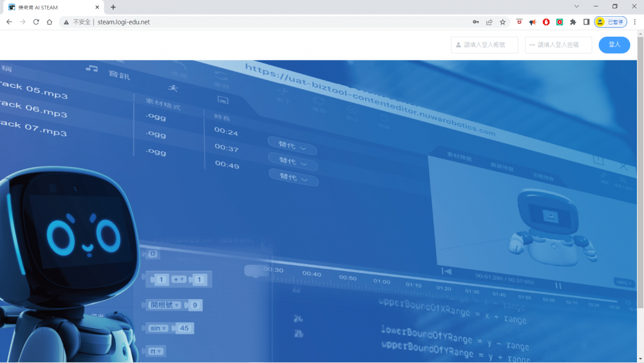
Task: Click the share page icon in address bar
Action: [x=489, y=22]
